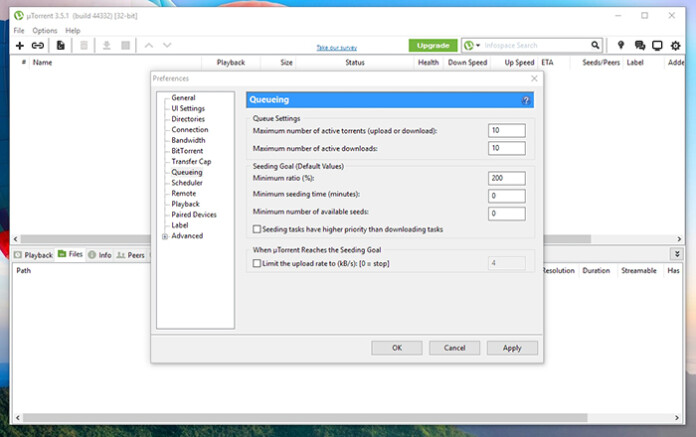696x437 pixels.
Task: Click Cancel in Preferences dialog
Action: tap(455, 348)
